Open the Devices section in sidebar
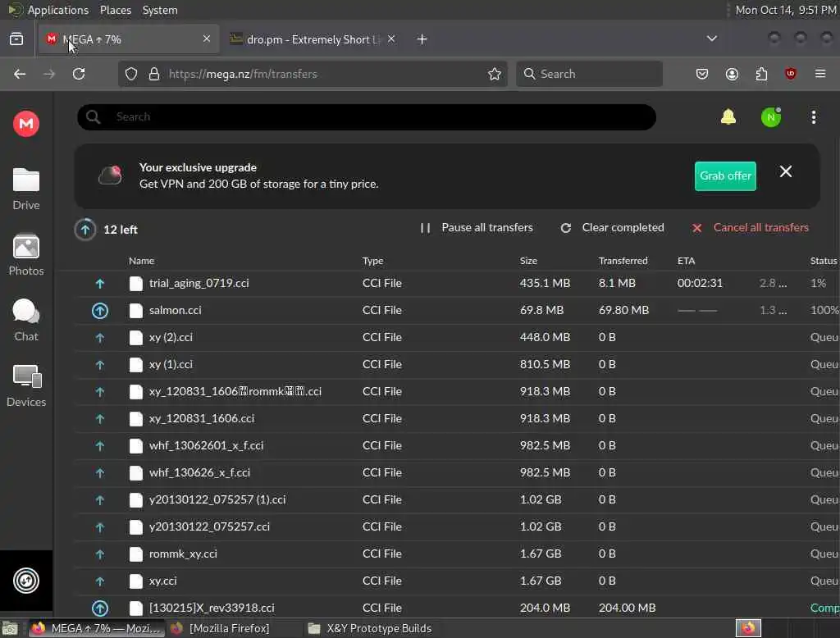 point(25,385)
